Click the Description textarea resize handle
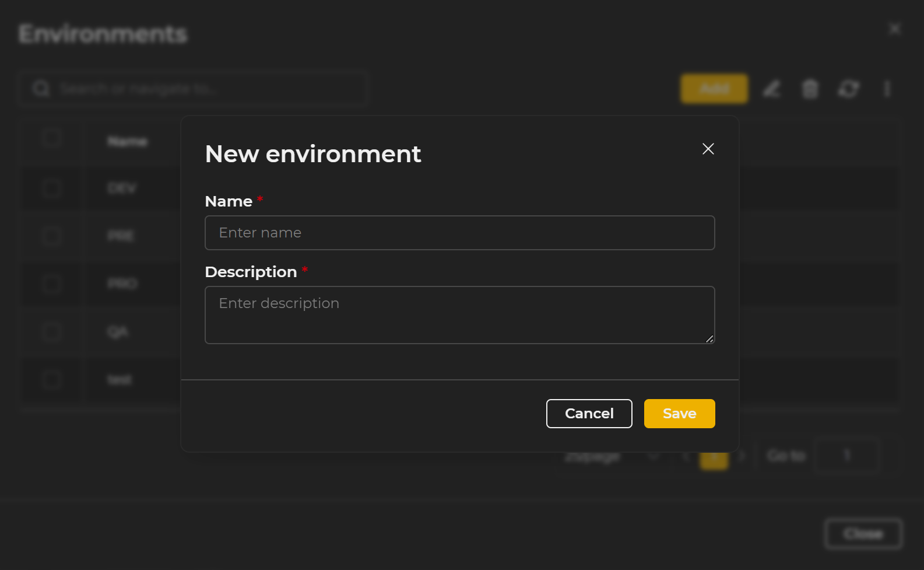This screenshot has height=570, width=924. point(709,339)
